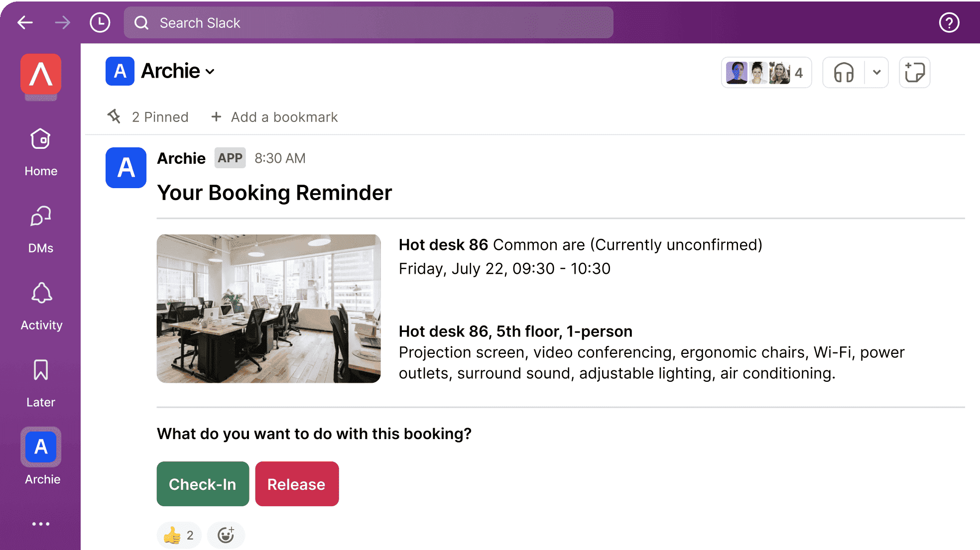Image resolution: width=980 pixels, height=550 pixels.
Task: Open the Home view in the sidebar
Action: (x=40, y=152)
